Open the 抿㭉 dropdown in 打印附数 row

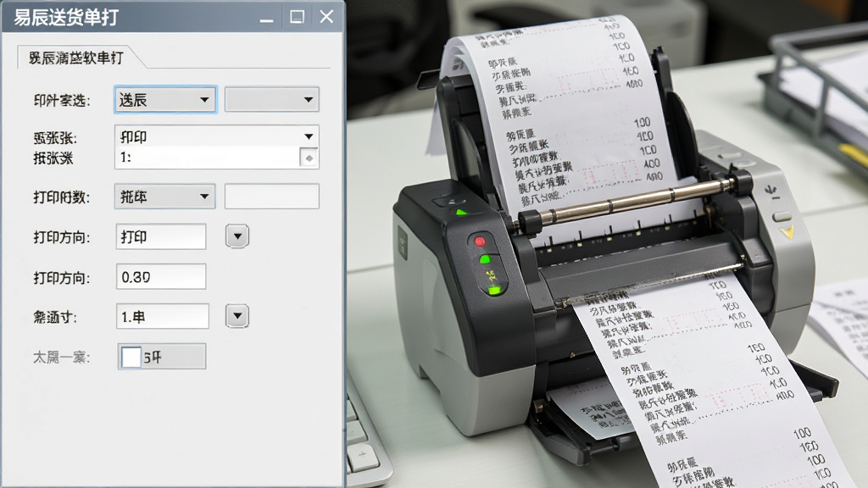[165, 197]
